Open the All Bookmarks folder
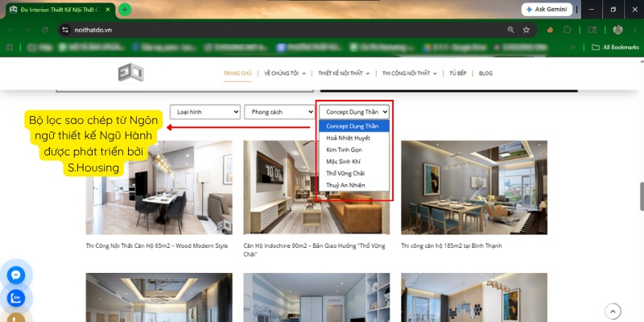This screenshot has height=322, width=644. coord(615,47)
